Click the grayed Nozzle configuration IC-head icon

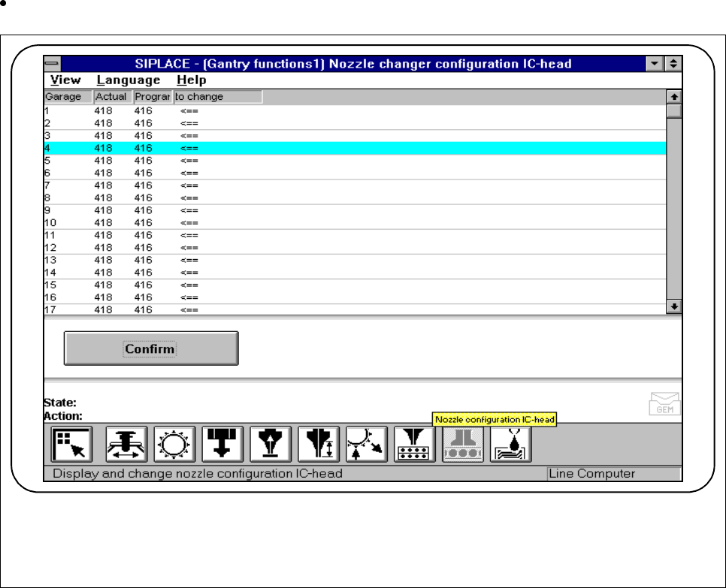pyautogui.click(x=463, y=445)
